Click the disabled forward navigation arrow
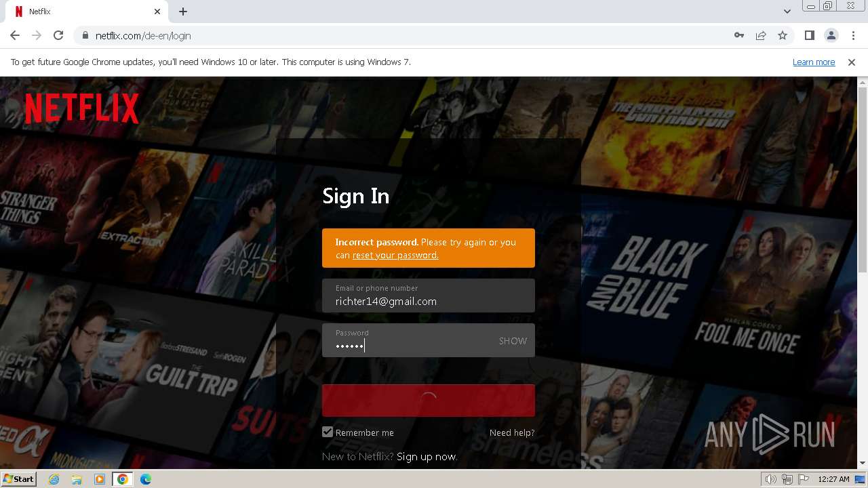The height and width of the screenshot is (488, 868). click(37, 35)
